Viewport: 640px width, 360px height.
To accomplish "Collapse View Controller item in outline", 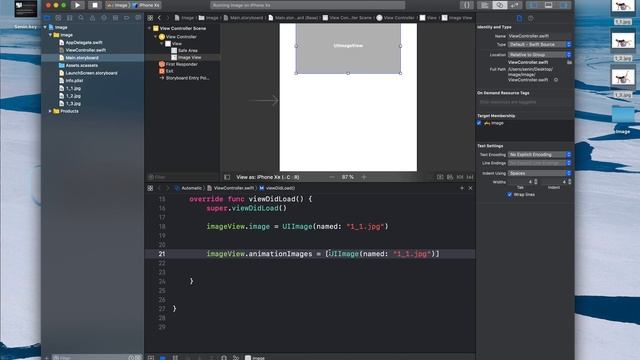I will pyautogui.click(x=156, y=37).
